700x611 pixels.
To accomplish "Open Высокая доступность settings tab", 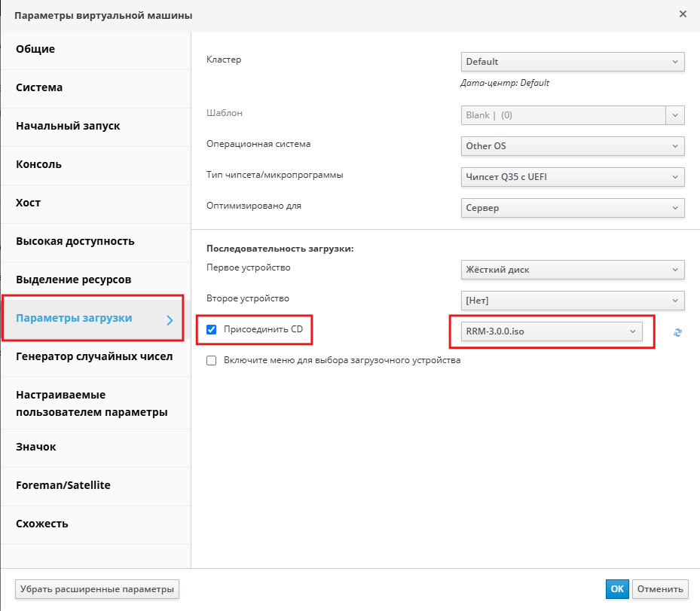I will pos(75,242).
